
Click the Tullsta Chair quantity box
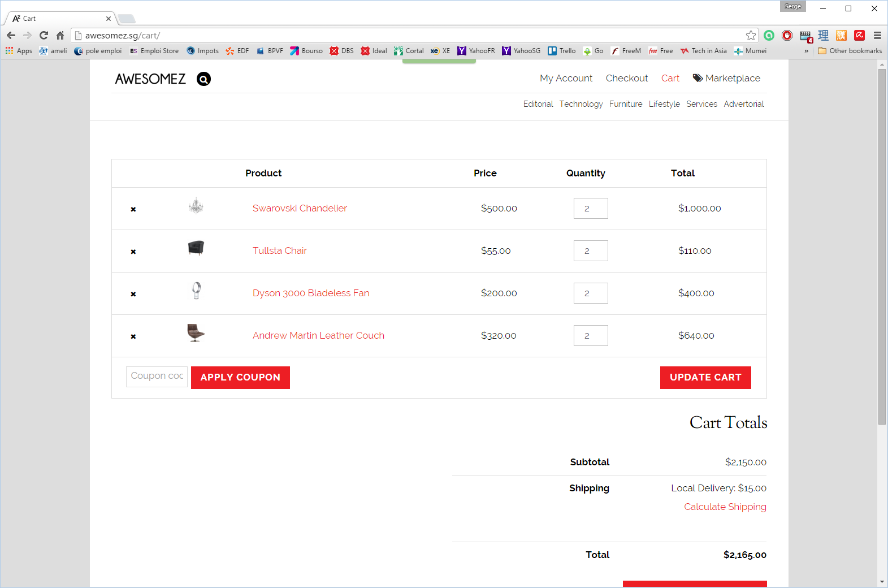pyautogui.click(x=591, y=250)
